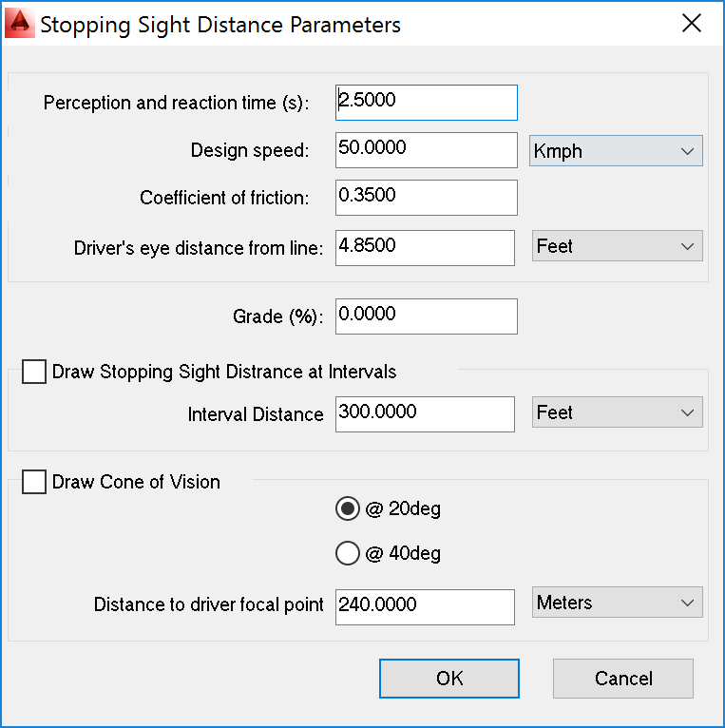Click into the Grade (%) input box
Screen dimensions: 725x728
(427, 316)
